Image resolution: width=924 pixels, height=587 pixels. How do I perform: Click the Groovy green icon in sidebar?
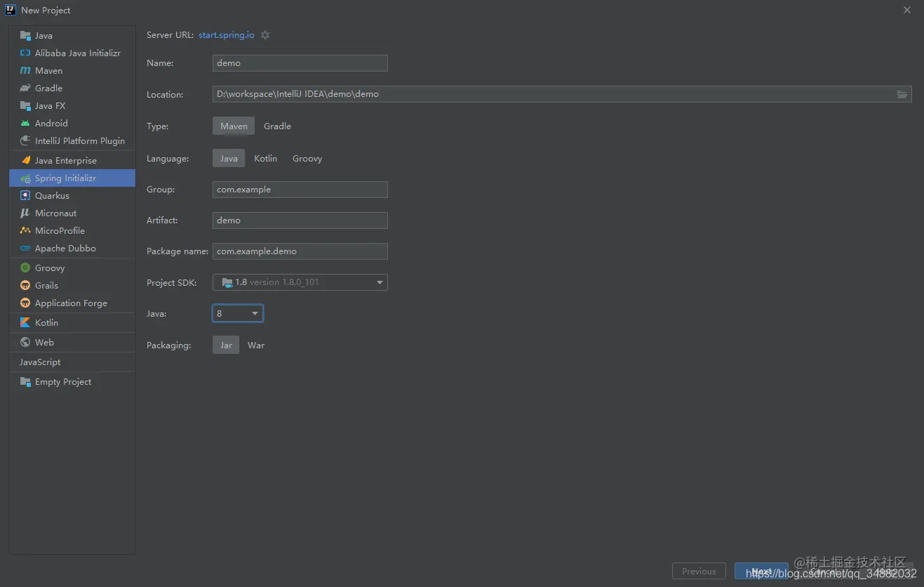(x=25, y=268)
